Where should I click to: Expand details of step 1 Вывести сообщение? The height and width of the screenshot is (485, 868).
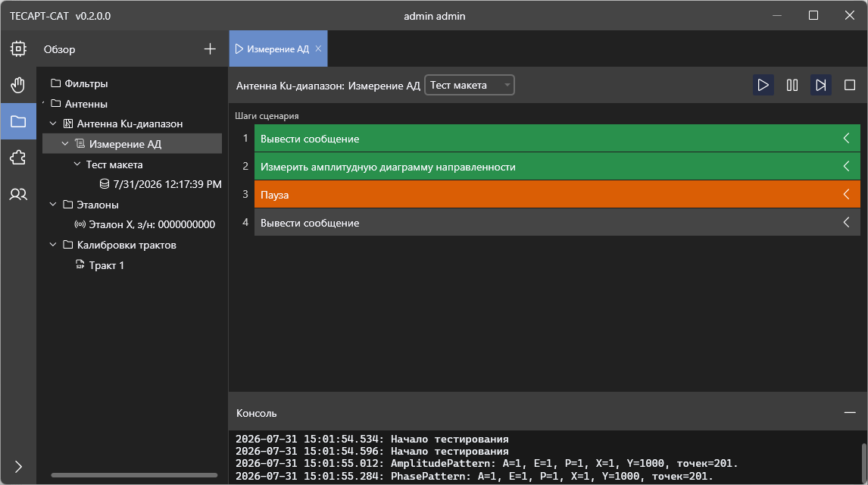coord(846,139)
